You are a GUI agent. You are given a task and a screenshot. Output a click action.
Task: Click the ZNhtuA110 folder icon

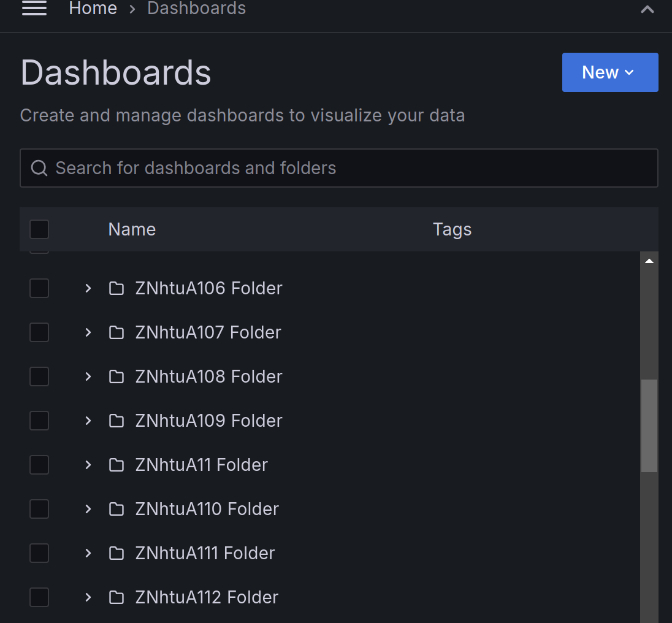click(x=116, y=509)
